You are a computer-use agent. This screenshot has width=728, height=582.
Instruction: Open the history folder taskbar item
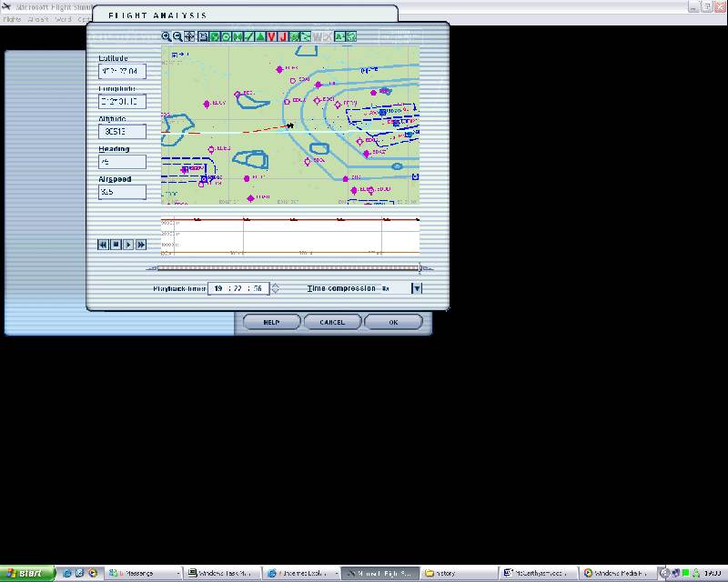click(x=460, y=574)
